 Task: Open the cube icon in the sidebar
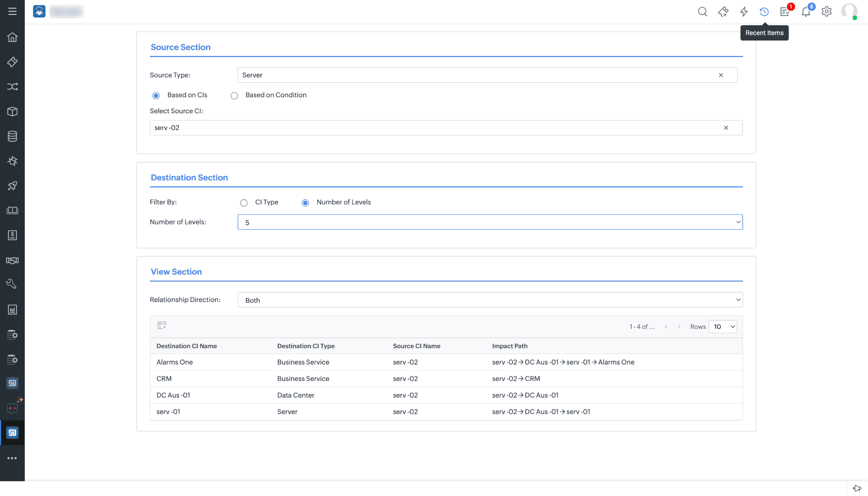(x=12, y=112)
